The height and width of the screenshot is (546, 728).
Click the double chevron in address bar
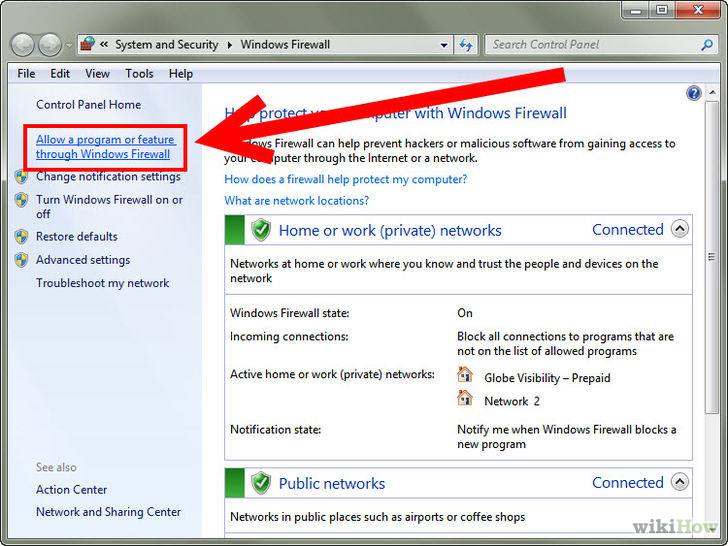104,44
